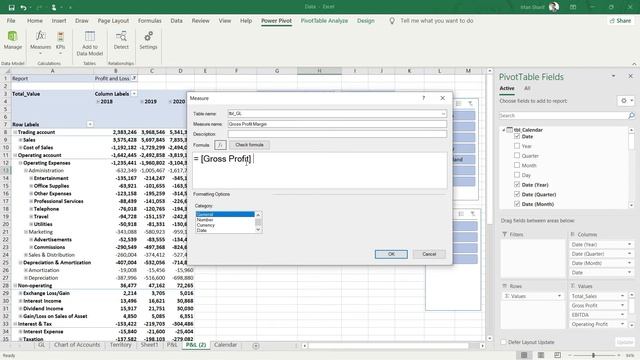Viewport: 640px width, 360px height.
Task: Click the fx insert function button in Measure dialog
Action: [x=220, y=145]
